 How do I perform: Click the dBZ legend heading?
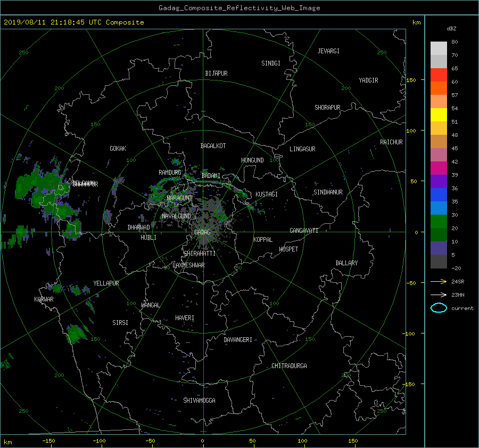click(451, 29)
